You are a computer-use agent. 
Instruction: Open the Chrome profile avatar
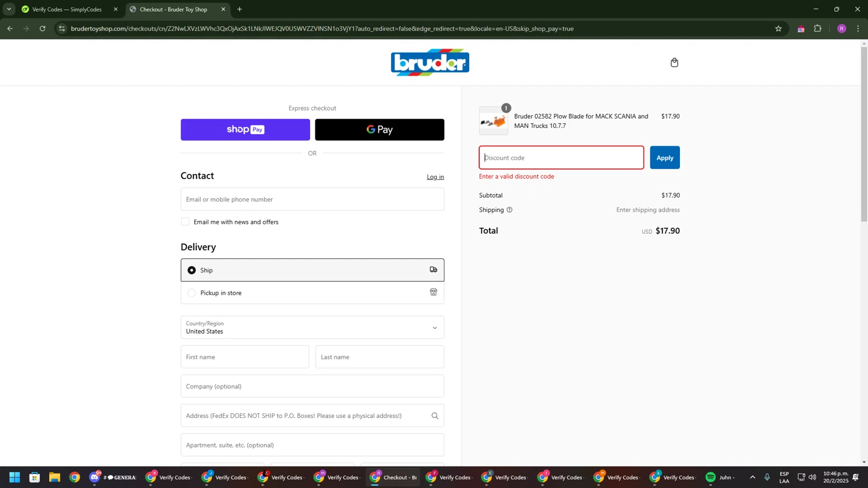[x=841, y=28]
